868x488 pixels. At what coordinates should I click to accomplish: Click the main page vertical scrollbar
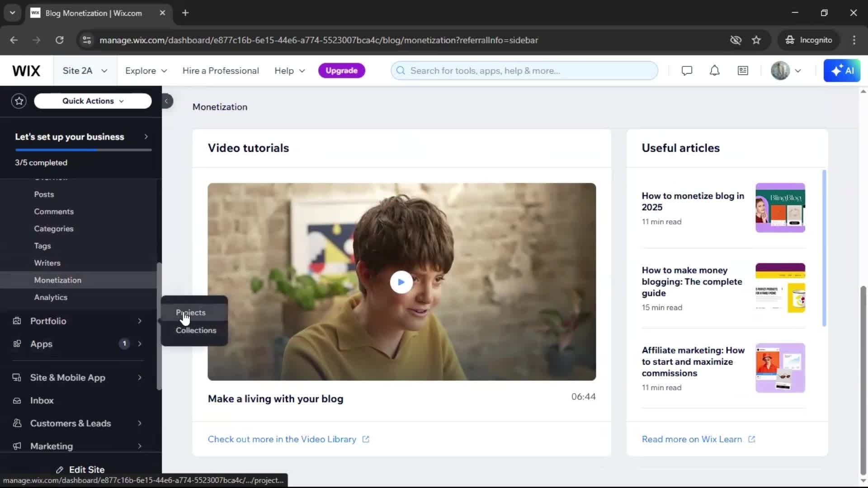(x=863, y=380)
